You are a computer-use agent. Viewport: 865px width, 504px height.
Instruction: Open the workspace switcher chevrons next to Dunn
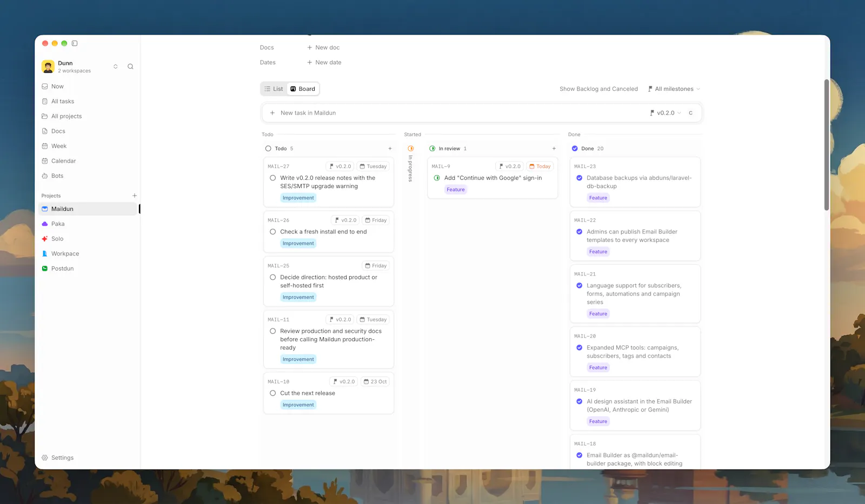115,66
